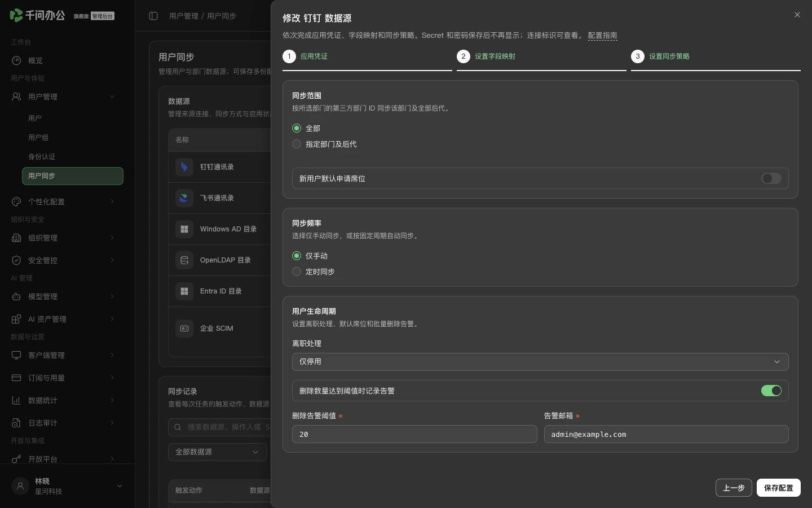Open 用户同步 in sidebar
Screen dimensions: 812x508
[73, 176]
